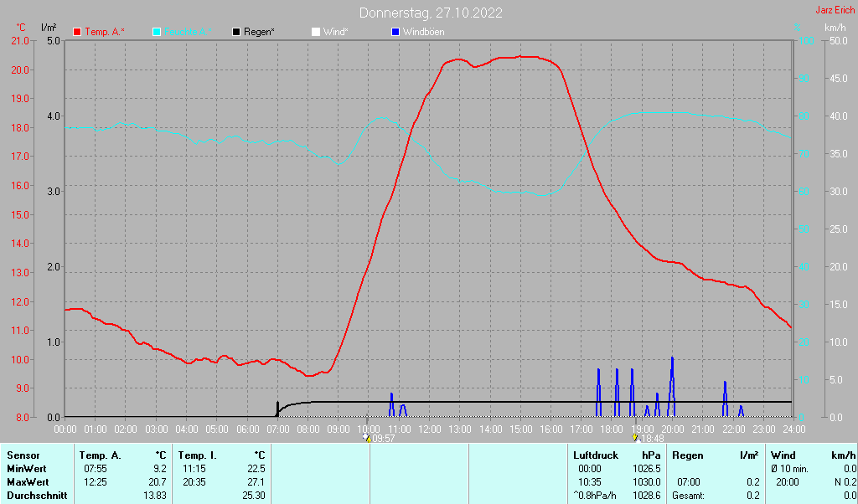
Task: Click the 12:00 label on time axis
Action: [x=429, y=429]
